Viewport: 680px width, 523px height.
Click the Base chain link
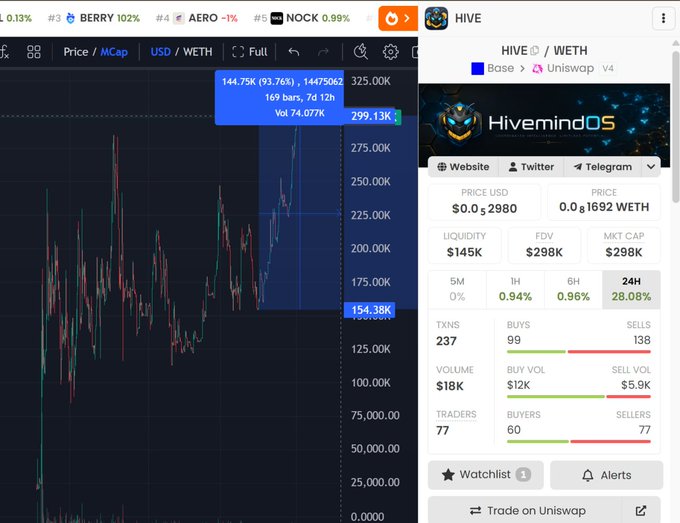(x=493, y=69)
